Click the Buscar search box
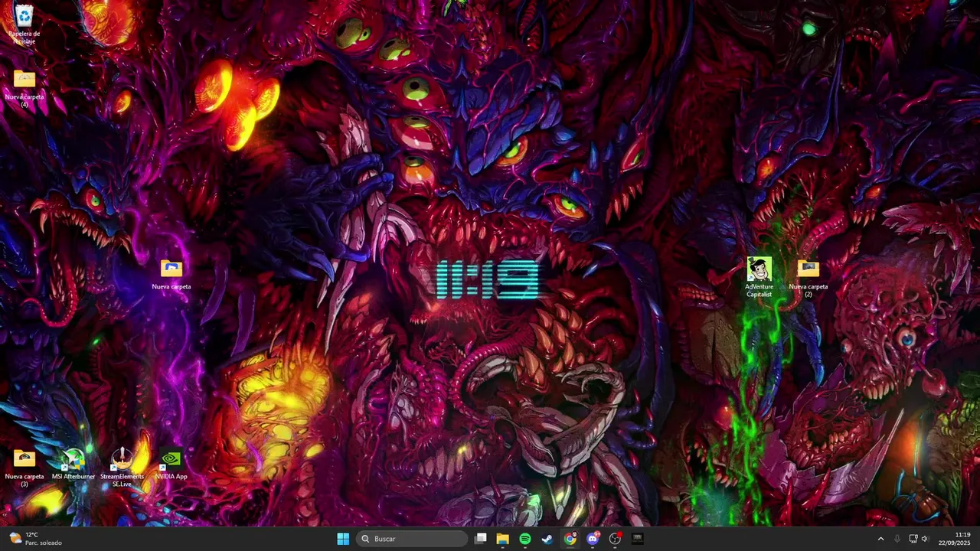This screenshot has height=551, width=980. tap(413, 539)
